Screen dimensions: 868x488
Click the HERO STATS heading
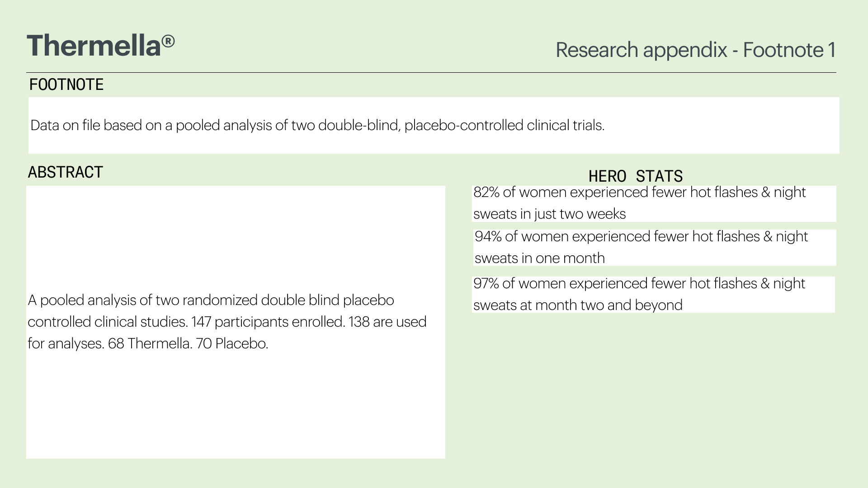click(x=636, y=176)
